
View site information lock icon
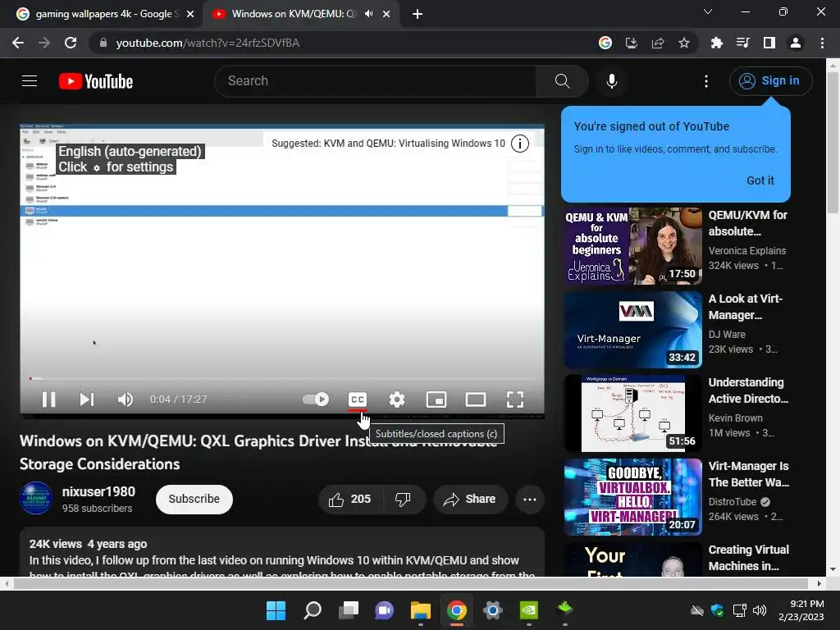[103, 43]
